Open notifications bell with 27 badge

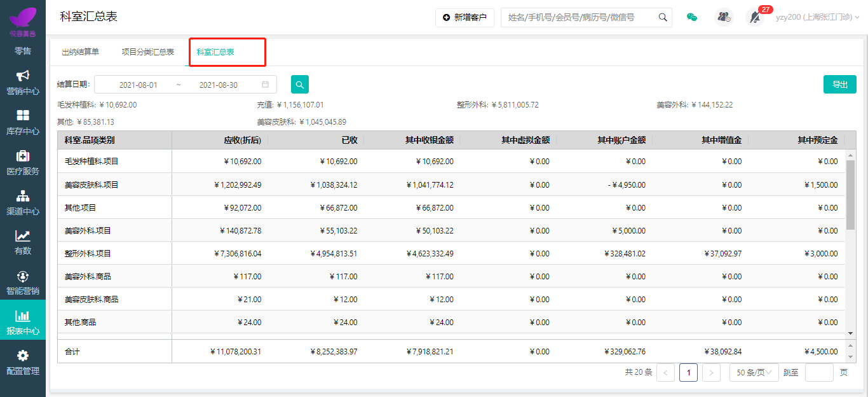pos(755,17)
